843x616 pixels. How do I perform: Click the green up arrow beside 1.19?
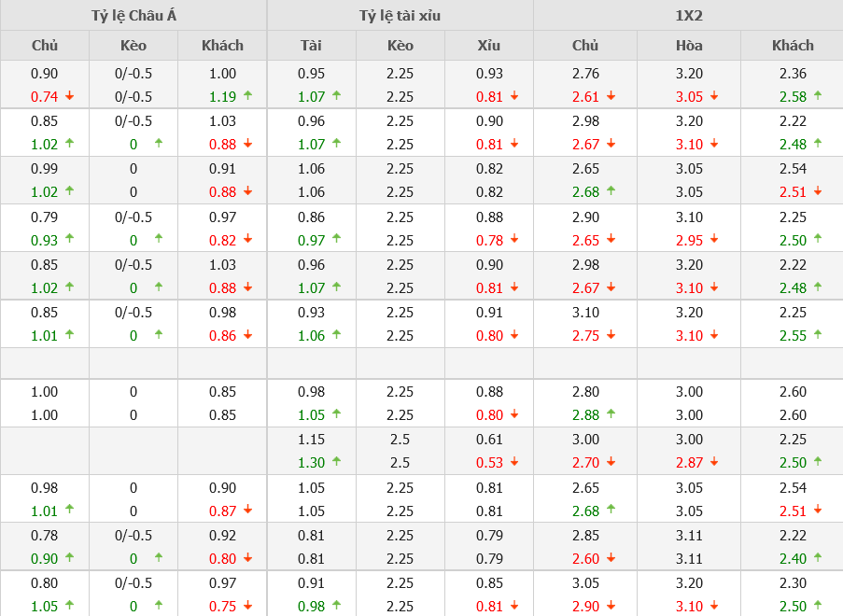click(x=247, y=95)
